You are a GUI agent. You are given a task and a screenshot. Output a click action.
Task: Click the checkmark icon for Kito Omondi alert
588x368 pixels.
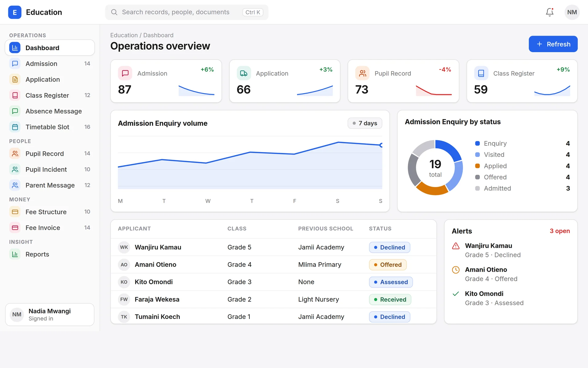click(456, 294)
